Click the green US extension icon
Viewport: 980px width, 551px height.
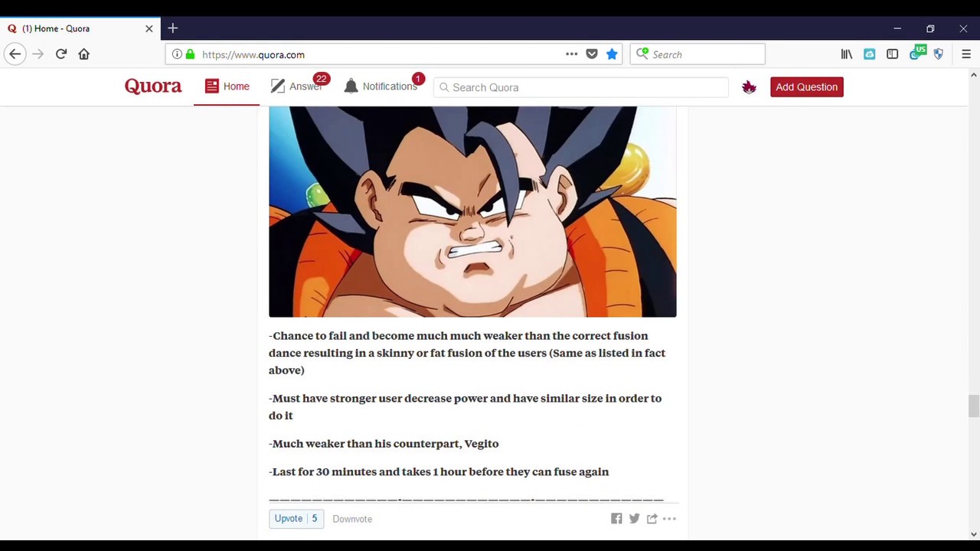[917, 53]
